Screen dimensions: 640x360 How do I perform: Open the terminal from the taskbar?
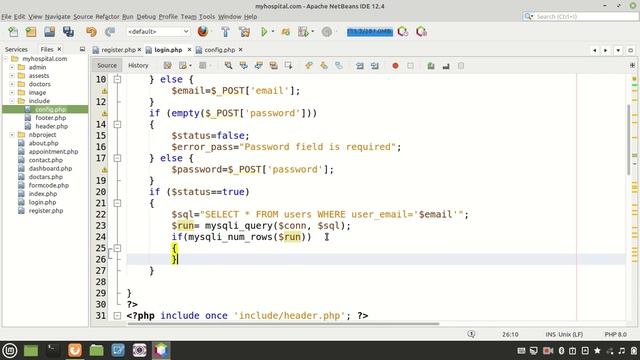click(53, 350)
